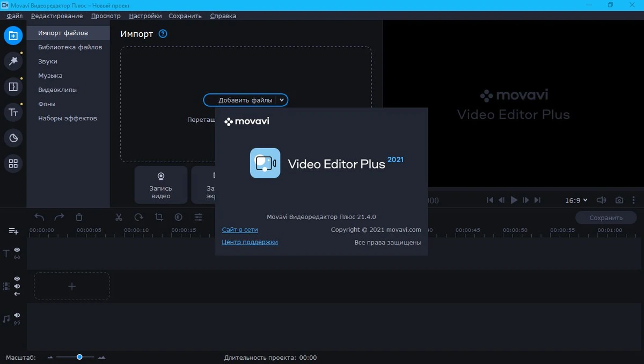
Task: Select Наборы эффектов category
Action: click(x=68, y=118)
